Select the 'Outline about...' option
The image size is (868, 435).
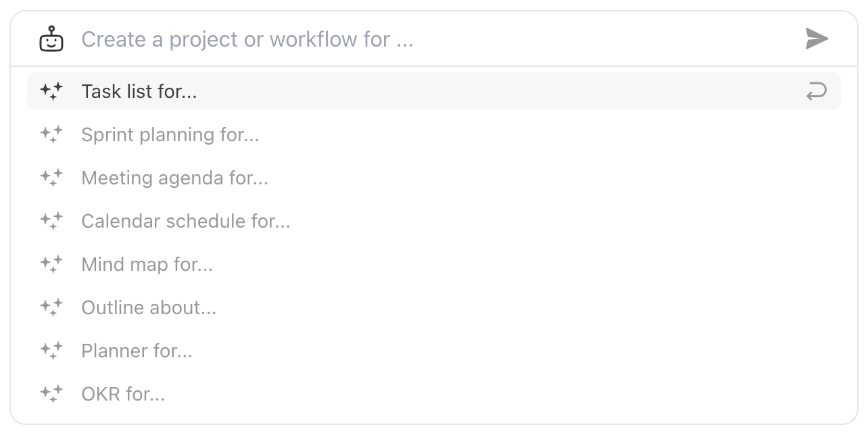tap(149, 307)
